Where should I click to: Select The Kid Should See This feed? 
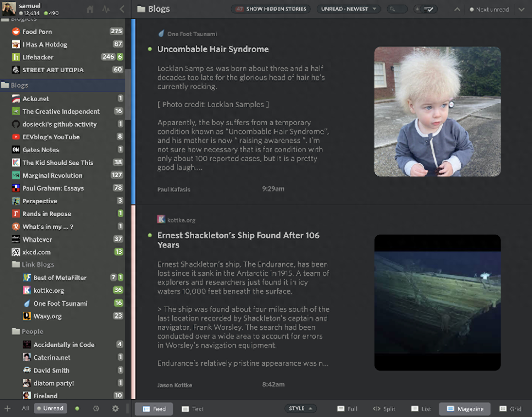pos(62,163)
